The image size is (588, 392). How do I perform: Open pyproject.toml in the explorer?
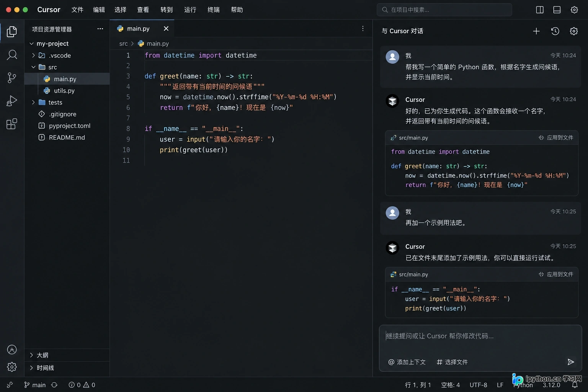69,126
